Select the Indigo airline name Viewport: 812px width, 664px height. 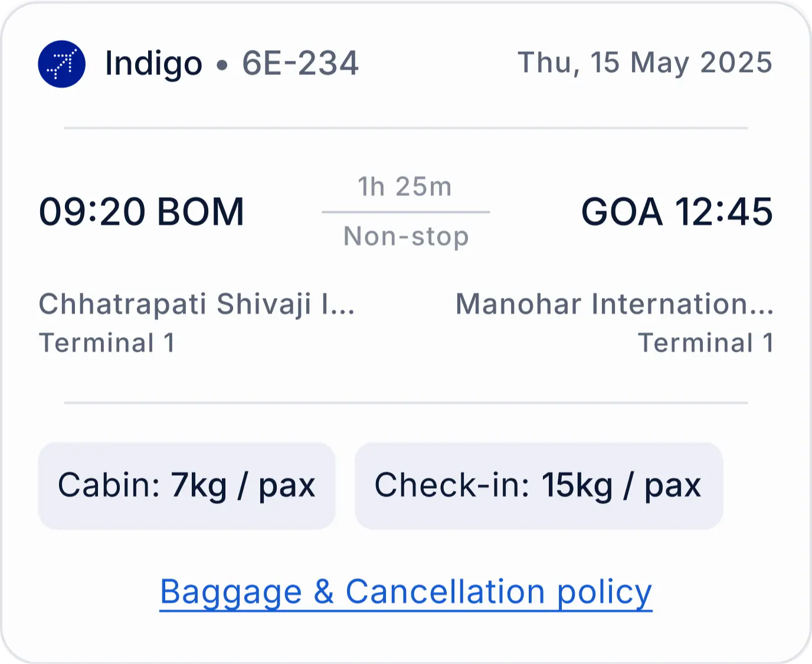coord(153,64)
